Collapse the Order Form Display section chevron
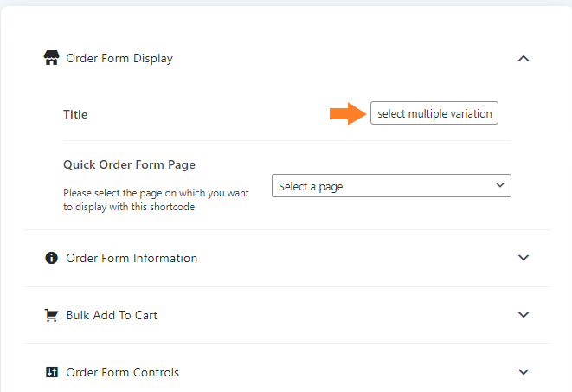The height and width of the screenshot is (392, 572). (x=524, y=58)
